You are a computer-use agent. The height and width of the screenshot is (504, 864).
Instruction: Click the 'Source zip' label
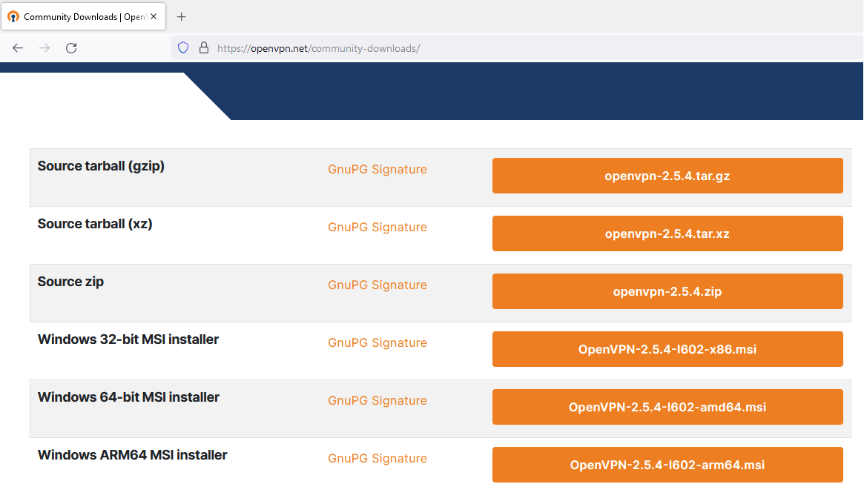pos(70,282)
